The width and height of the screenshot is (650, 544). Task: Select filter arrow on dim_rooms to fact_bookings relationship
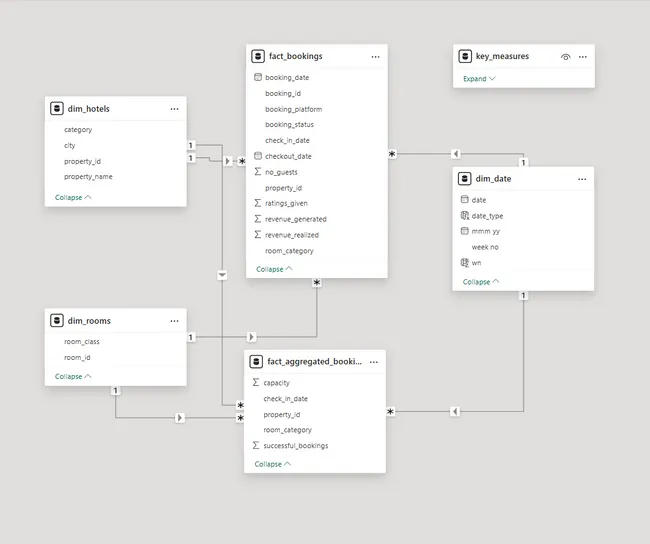click(251, 337)
